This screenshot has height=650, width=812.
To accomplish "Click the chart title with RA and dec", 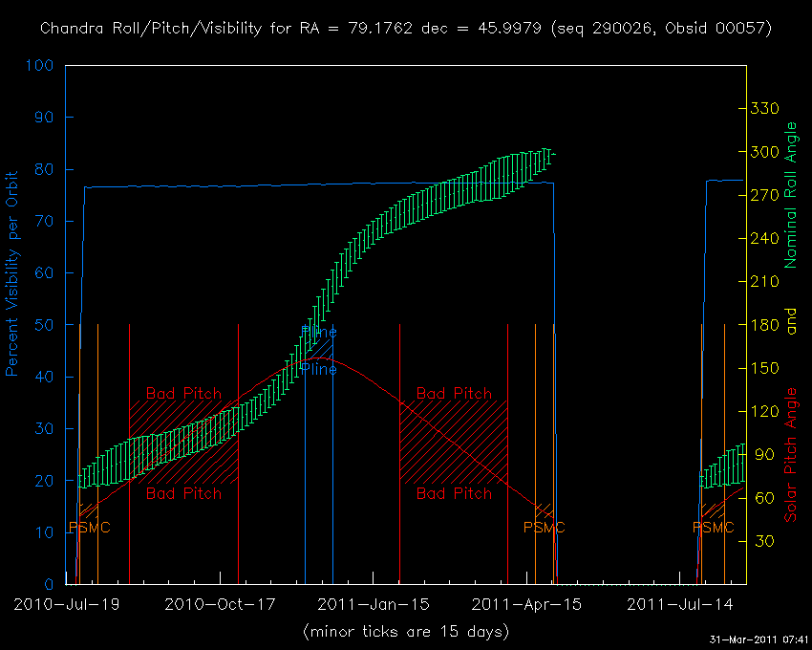I will tap(406, 29).
